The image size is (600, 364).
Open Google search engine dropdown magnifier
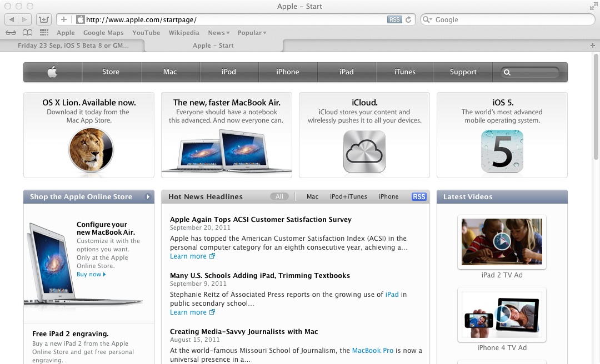coord(427,19)
